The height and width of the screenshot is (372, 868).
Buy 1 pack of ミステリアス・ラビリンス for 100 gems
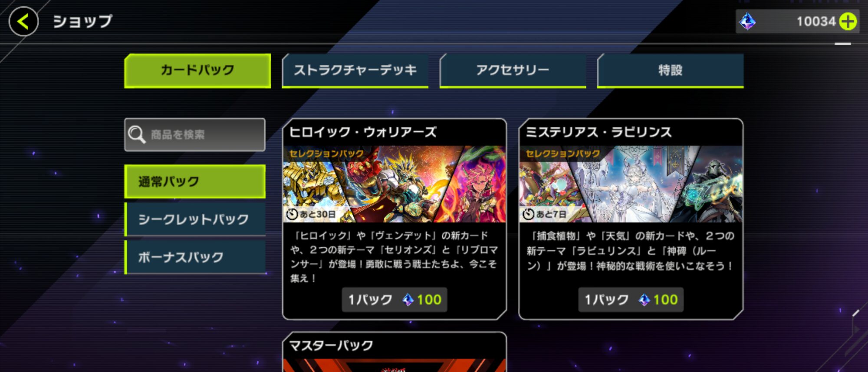631,300
